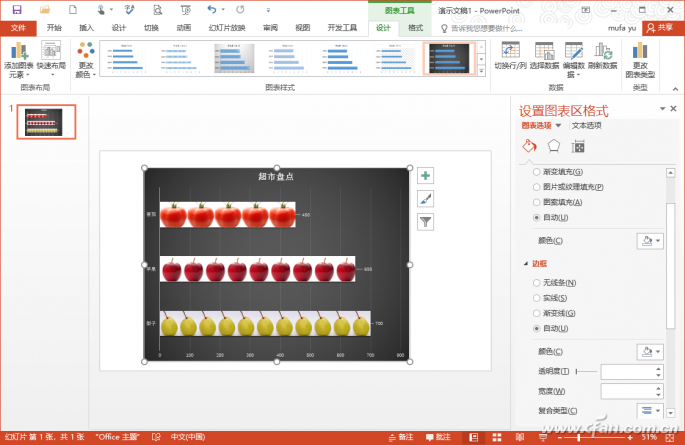This screenshot has height=445, width=685.
Task: Switch to 开始 tab
Action: (54, 28)
